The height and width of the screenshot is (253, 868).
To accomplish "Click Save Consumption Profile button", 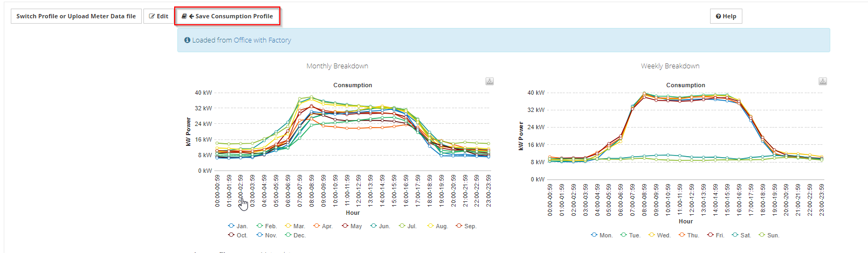I will point(228,16).
